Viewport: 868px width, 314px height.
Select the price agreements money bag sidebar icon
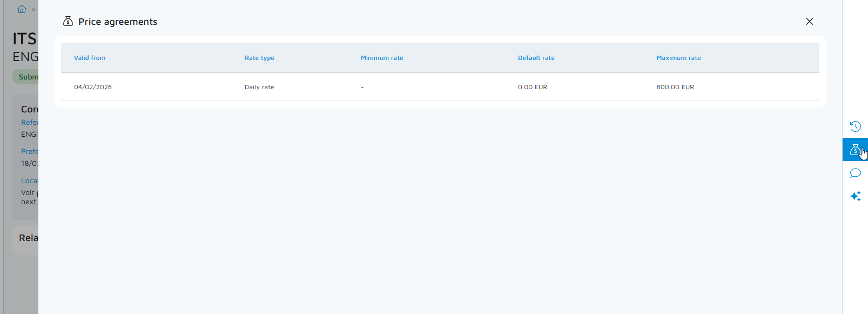pos(854,150)
